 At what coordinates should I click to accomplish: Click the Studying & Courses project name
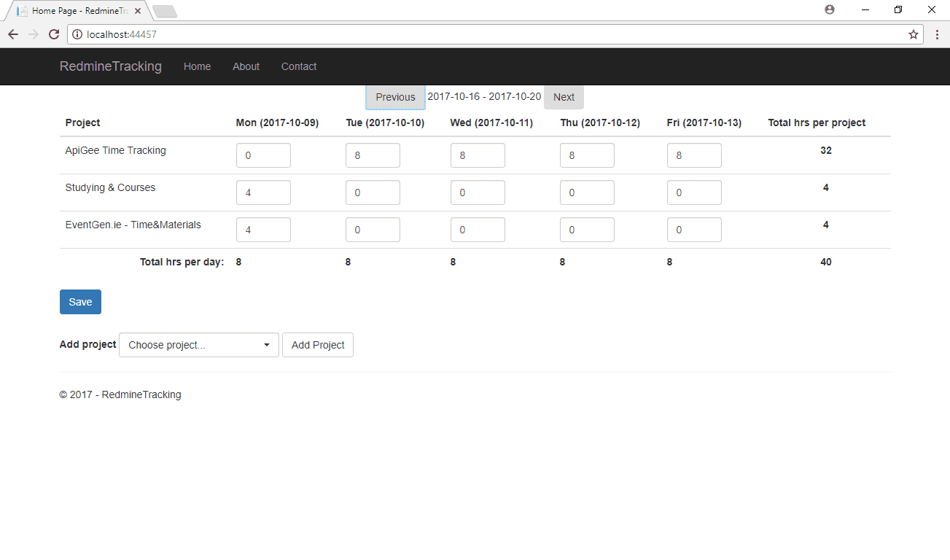pyautogui.click(x=110, y=187)
